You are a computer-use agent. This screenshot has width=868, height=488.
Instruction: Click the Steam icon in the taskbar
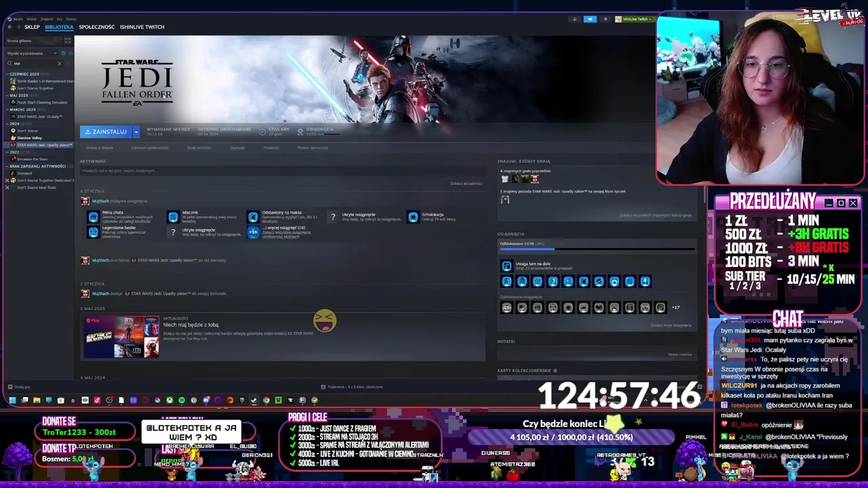coord(254,401)
